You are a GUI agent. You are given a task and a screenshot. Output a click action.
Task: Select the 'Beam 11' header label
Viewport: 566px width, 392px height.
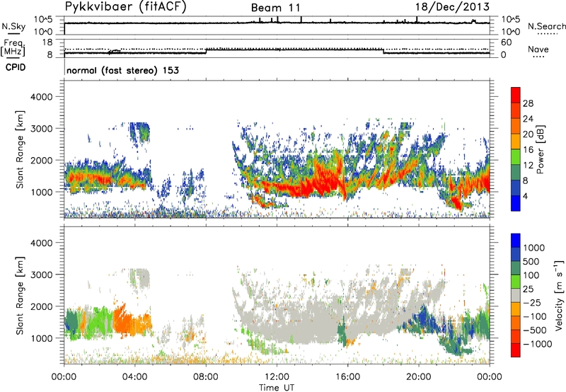coord(275,8)
